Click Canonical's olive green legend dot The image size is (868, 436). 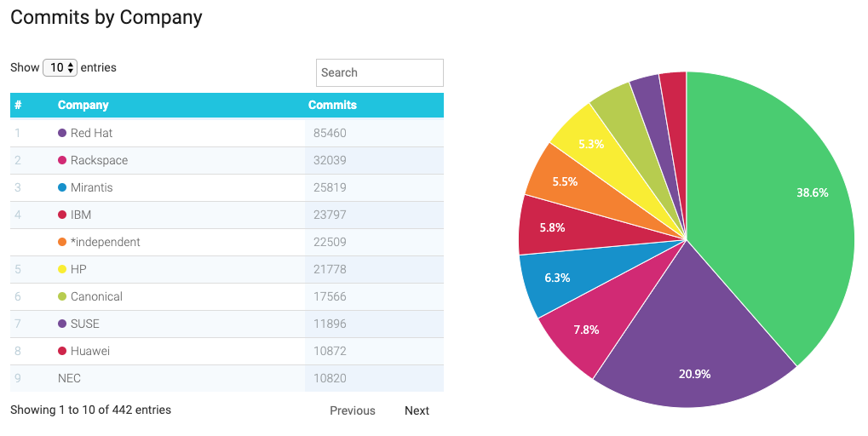(62, 296)
